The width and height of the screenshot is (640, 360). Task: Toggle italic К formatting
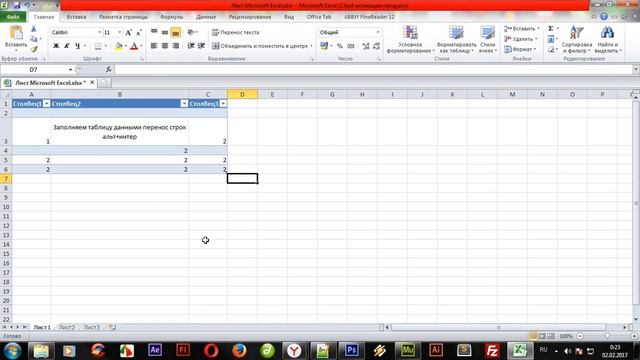click(67, 46)
